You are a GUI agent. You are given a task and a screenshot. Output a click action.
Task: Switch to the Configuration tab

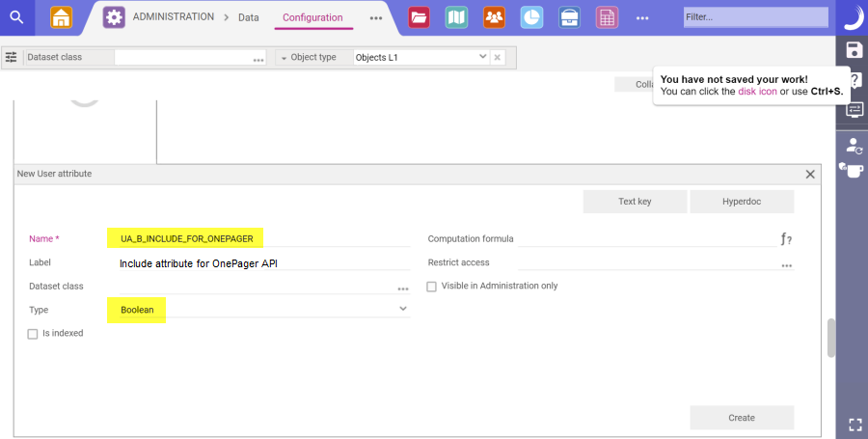pos(312,17)
